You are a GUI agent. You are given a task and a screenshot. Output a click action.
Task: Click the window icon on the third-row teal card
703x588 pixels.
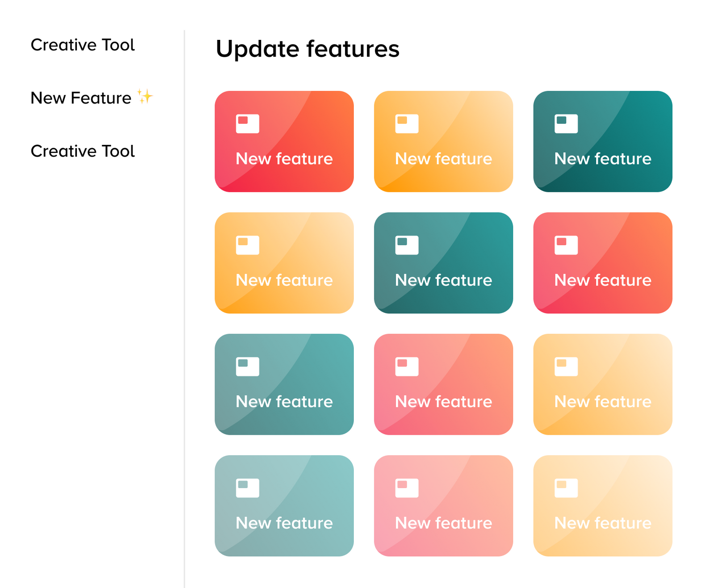(247, 367)
